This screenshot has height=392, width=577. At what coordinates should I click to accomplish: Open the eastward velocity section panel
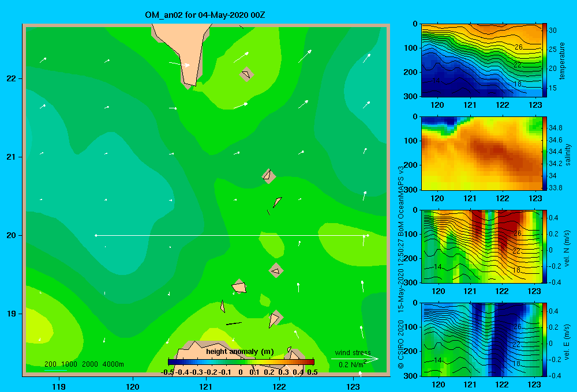[x=482, y=340]
